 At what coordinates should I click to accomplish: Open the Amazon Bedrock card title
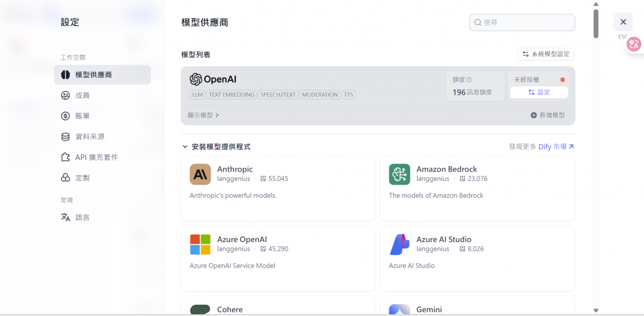(x=447, y=169)
